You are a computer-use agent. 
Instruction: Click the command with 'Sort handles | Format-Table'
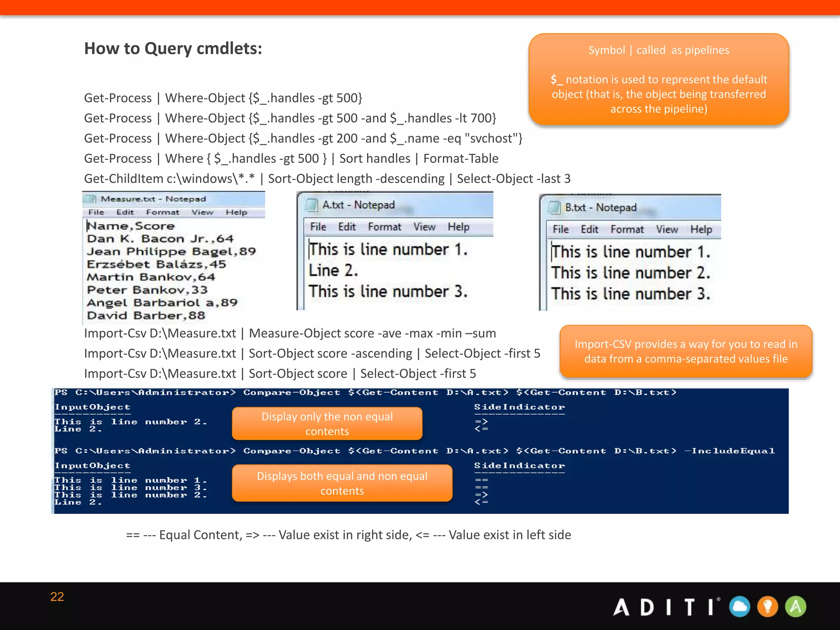click(291, 158)
